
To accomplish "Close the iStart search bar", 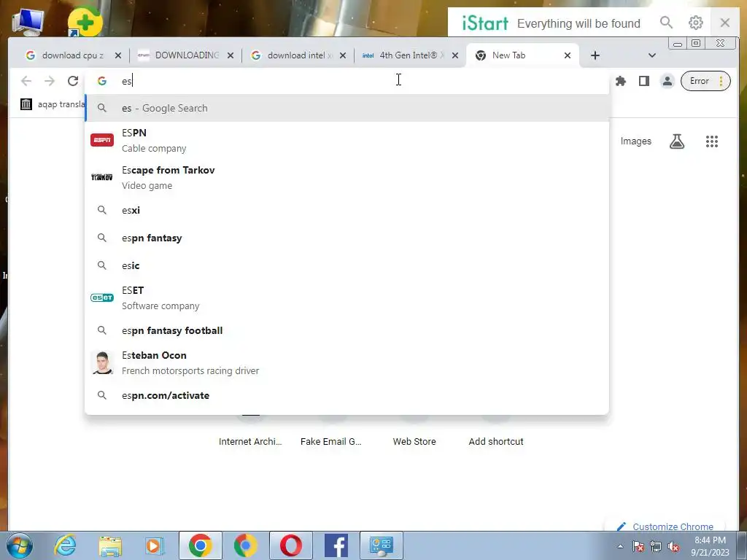I will 724,23.
